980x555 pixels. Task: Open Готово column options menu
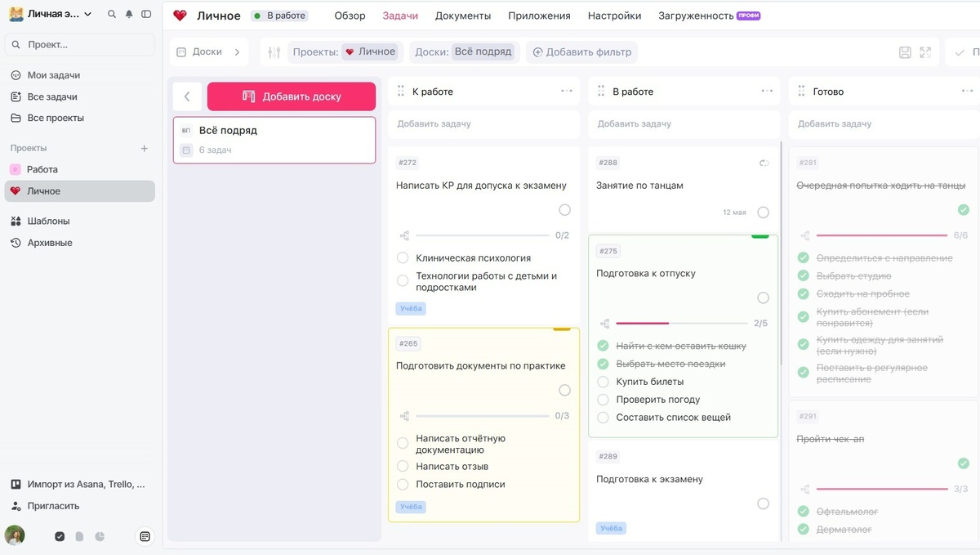(967, 91)
